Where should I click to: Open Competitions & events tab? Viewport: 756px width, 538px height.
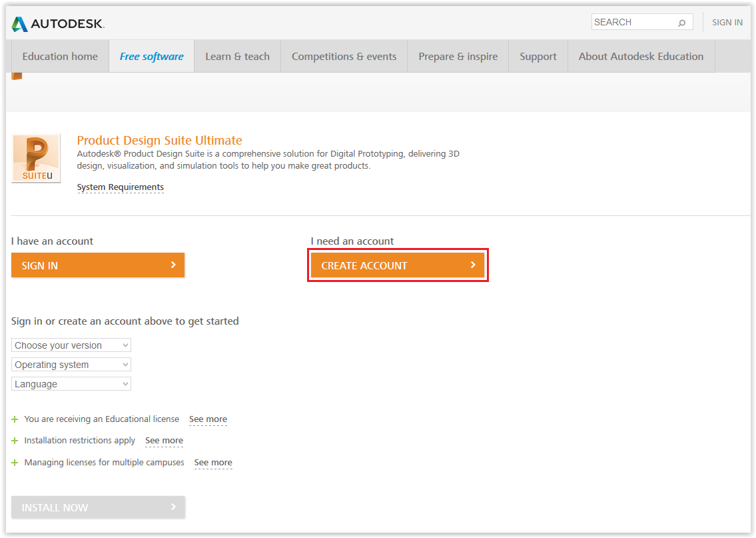[x=344, y=57]
